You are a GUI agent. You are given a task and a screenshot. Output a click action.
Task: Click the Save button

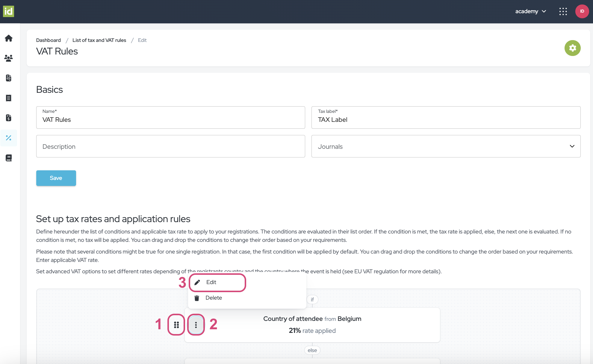click(56, 178)
